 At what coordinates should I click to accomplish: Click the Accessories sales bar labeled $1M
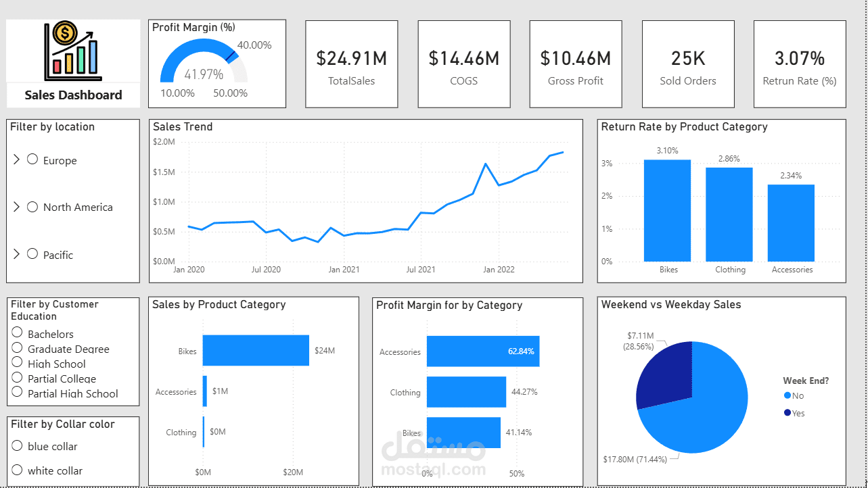pyautogui.click(x=204, y=391)
